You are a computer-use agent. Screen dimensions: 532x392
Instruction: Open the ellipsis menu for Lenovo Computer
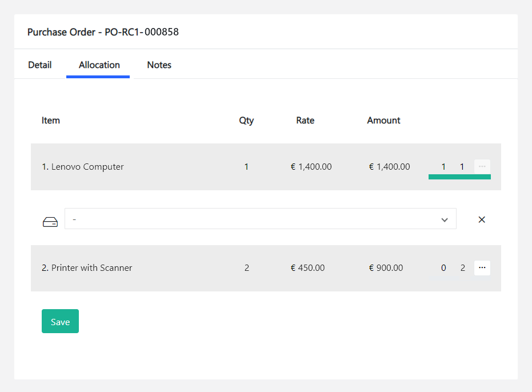click(x=482, y=166)
